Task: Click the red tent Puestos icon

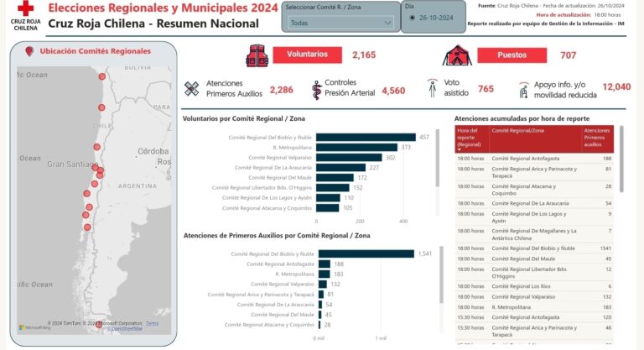Action: (457, 55)
